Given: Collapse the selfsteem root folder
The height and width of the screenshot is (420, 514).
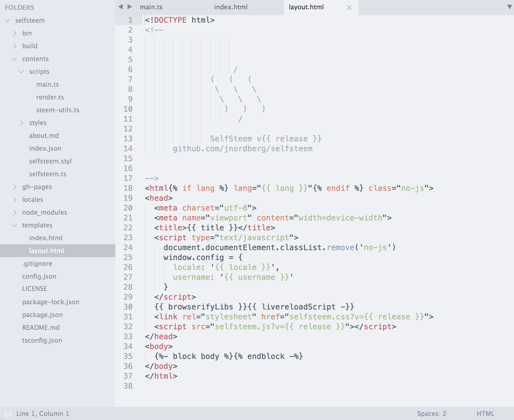Looking at the screenshot, I should (x=8, y=20).
